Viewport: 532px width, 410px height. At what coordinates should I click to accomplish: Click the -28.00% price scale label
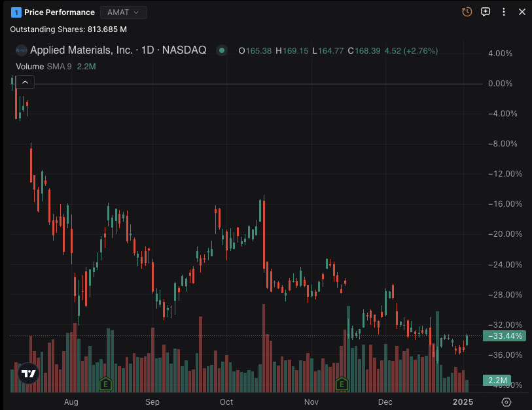(x=505, y=295)
